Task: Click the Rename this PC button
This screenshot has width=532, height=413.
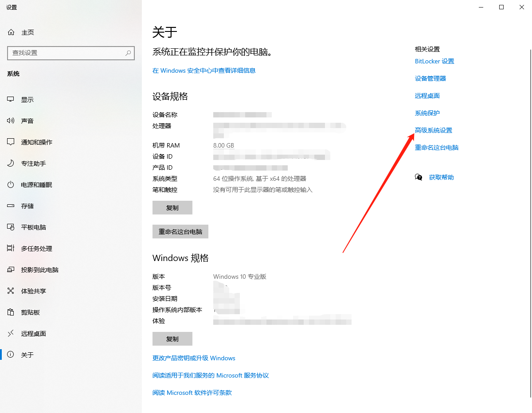Action: coord(180,232)
